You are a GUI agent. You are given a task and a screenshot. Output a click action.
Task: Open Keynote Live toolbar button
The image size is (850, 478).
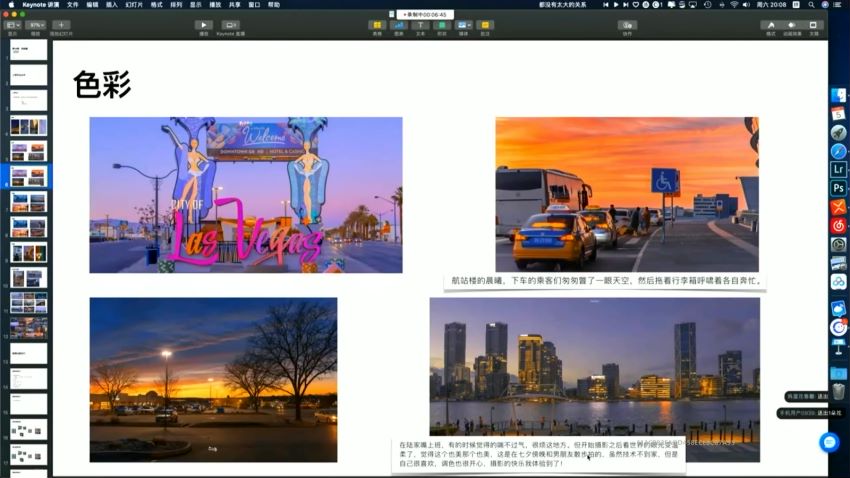coord(230,25)
